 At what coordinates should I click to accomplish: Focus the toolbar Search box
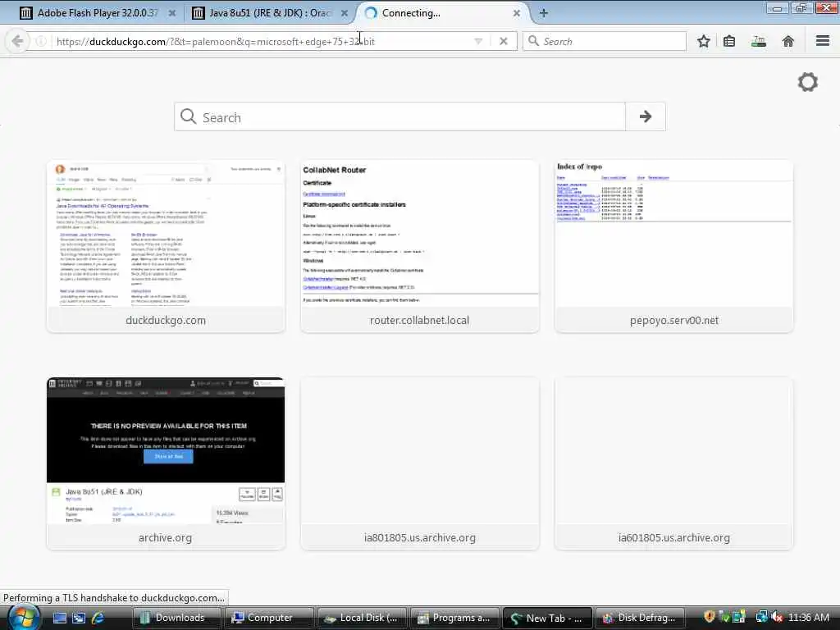[x=605, y=41]
